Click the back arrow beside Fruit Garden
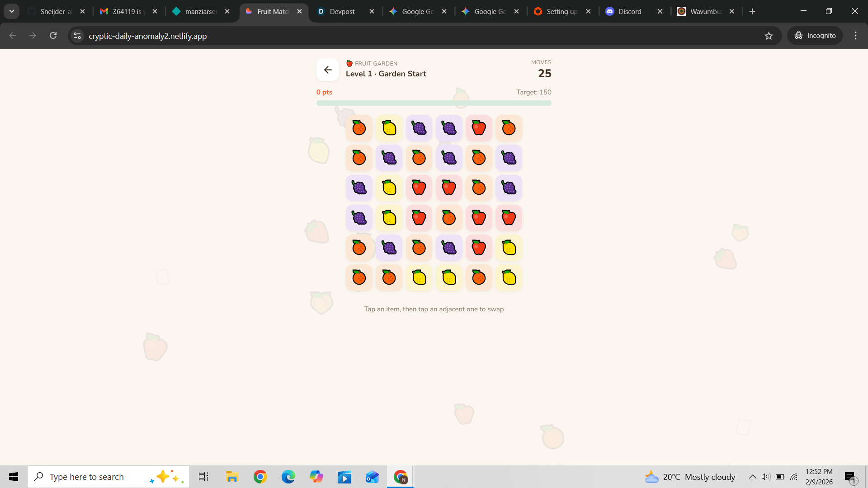The image size is (868, 488). pyautogui.click(x=328, y=70)
